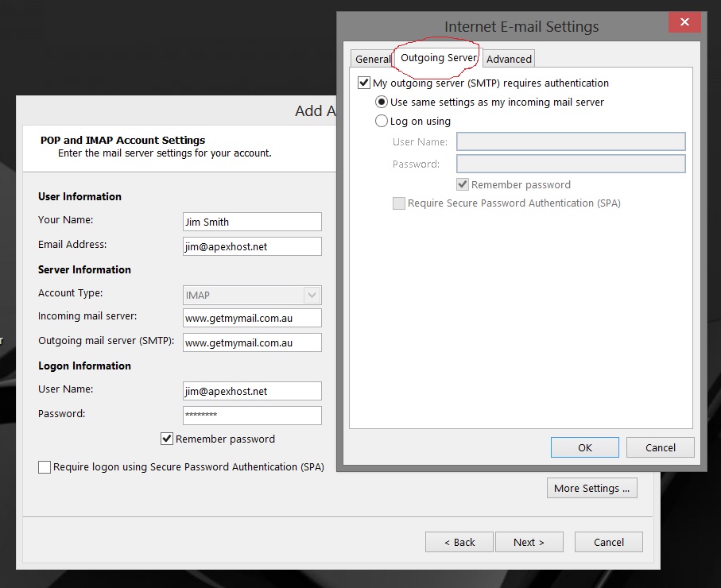The height and width of the screenshot is (588, 721).
Task: Uncheck Remember password in settings dialog
Action: coord(463,184)
